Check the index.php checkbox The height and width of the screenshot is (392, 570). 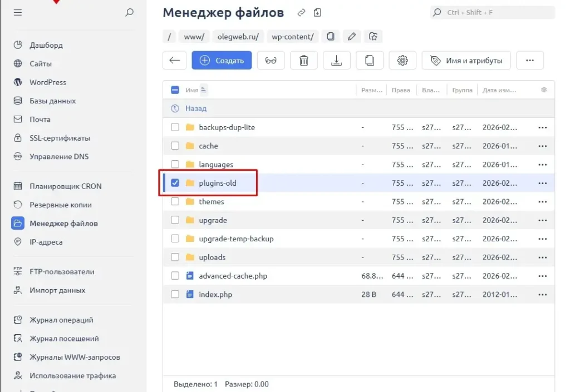pyautogui.click(x=175, y=294)
